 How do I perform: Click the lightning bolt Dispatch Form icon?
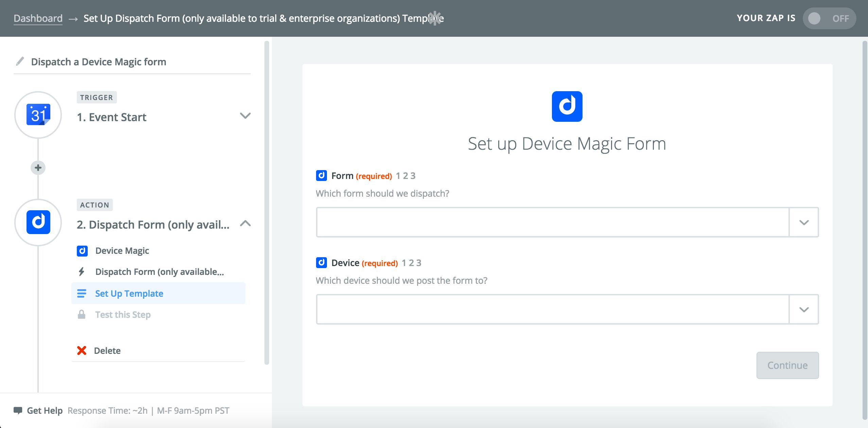(82, 271)
